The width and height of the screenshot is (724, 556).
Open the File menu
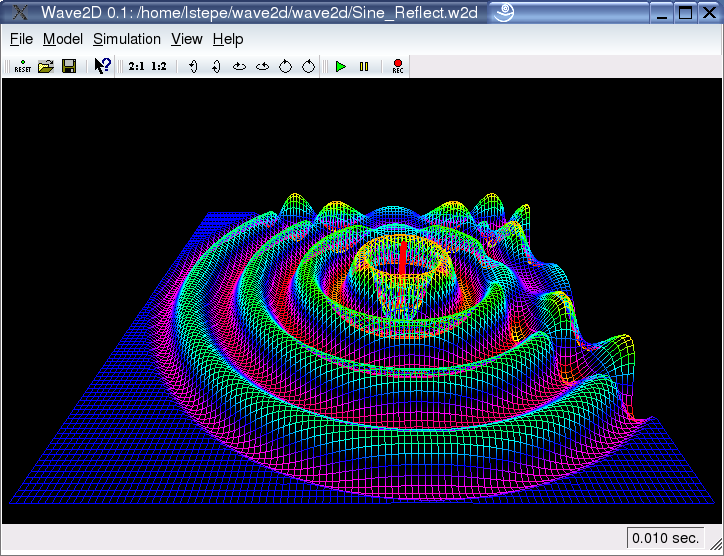(21, 39)
